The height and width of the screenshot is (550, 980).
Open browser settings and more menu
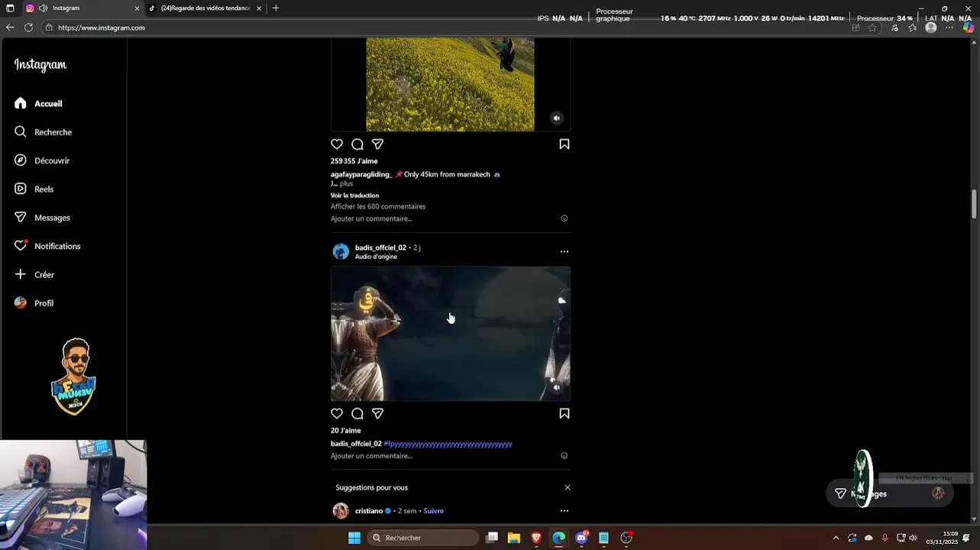click(x=949, y=27)
